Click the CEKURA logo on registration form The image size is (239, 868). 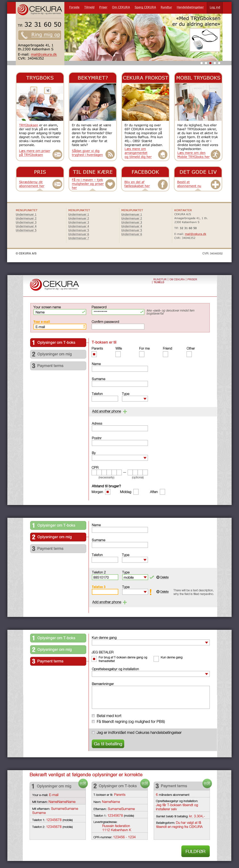[54, 284]
